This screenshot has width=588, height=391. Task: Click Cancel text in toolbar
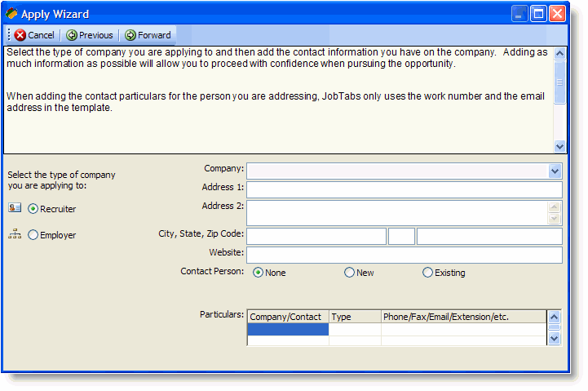[41, 35]
